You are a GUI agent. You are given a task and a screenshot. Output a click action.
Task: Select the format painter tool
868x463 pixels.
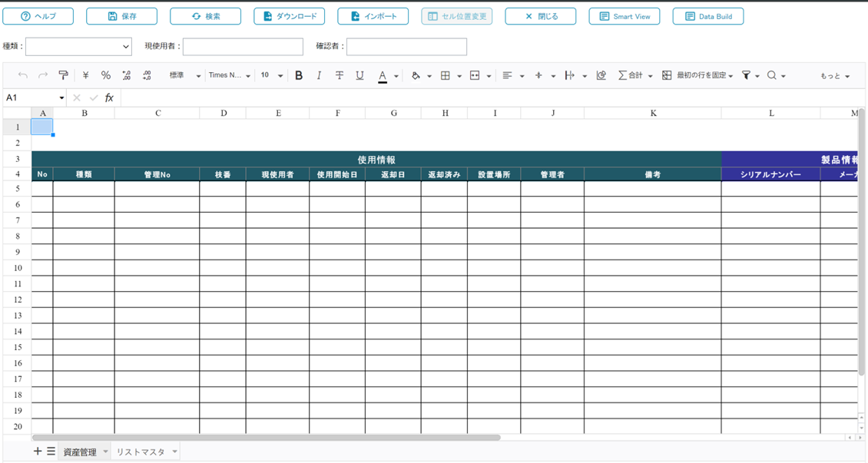(64, 75)
